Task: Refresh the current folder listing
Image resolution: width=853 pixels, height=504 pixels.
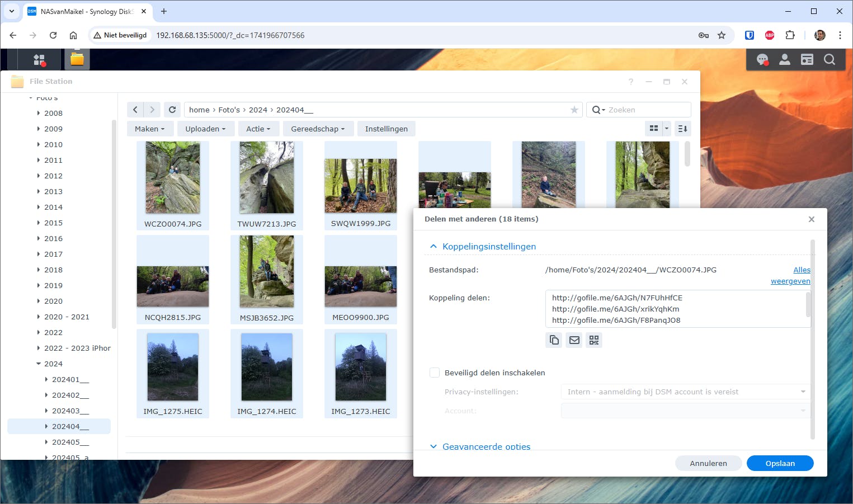Action: pos(172,110)
